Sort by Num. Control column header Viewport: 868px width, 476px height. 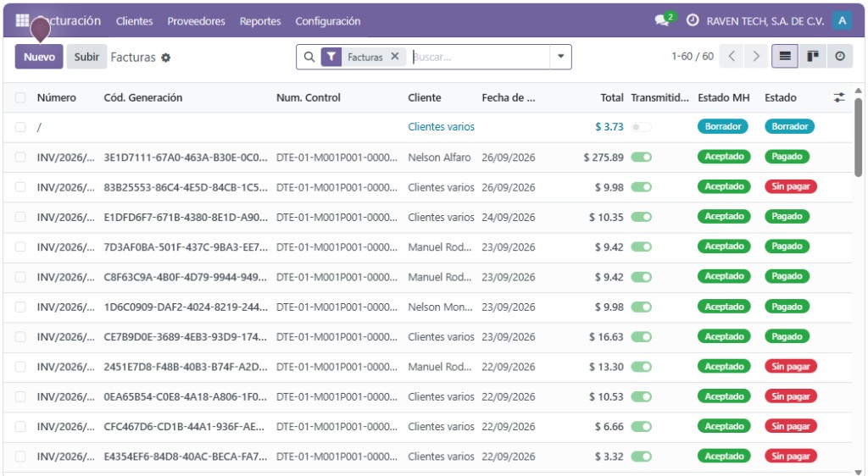(309, 98)
